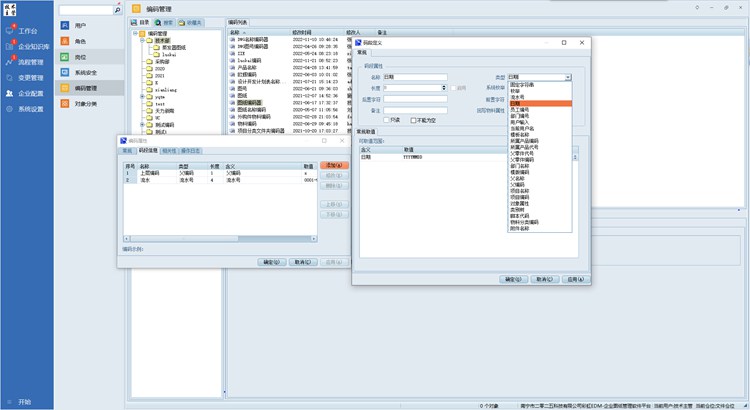Go to 流程管理 in the sidebar
The height and width of the screenshot is (410, 750).
27,62
